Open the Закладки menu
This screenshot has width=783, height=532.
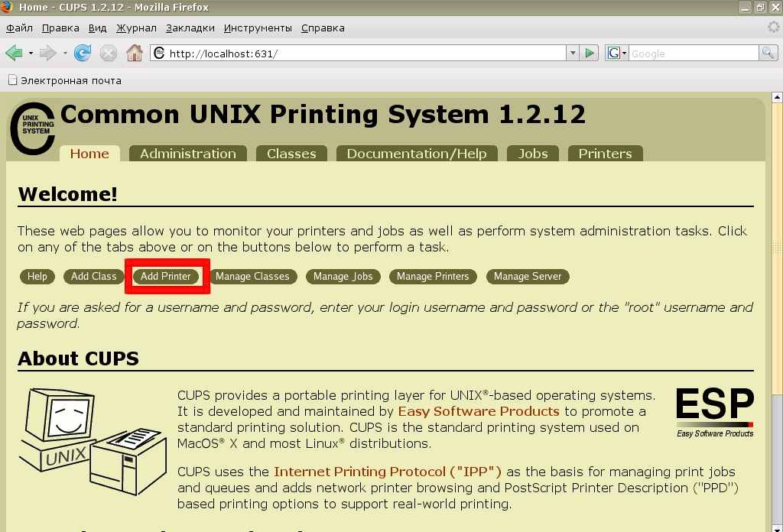[190, 28]
